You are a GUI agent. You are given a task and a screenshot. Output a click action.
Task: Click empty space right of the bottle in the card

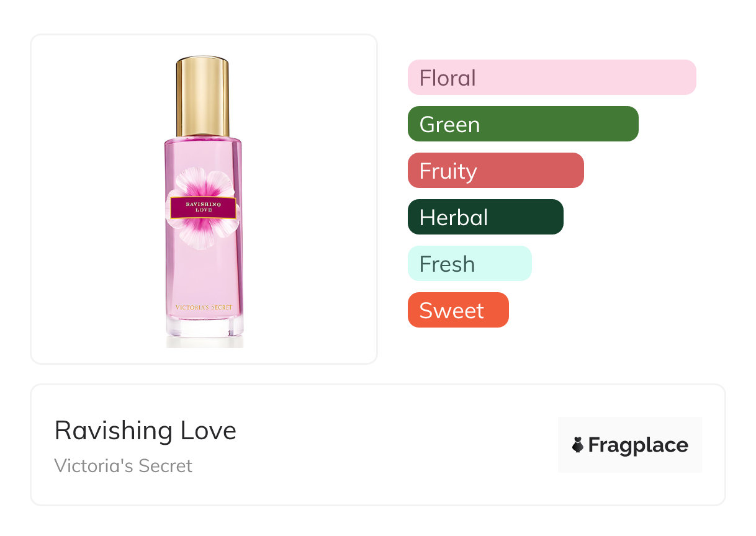pyautogui.click(x=310, y=199)
